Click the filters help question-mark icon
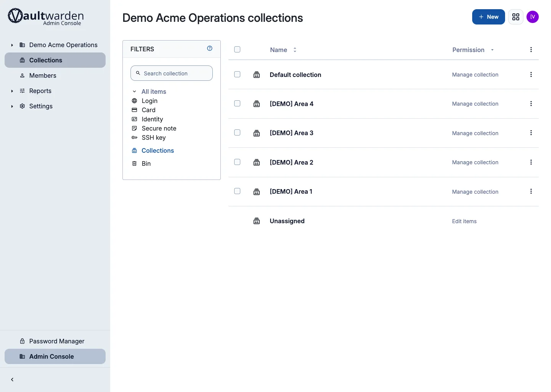This screenshot has height=392, width=551. [x=210, y=48]
